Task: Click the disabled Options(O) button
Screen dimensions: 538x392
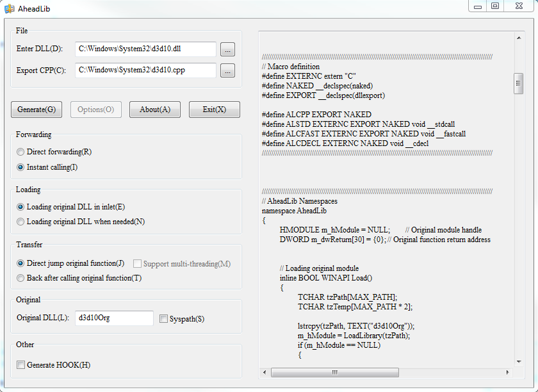Action: (x=96, y=110)
